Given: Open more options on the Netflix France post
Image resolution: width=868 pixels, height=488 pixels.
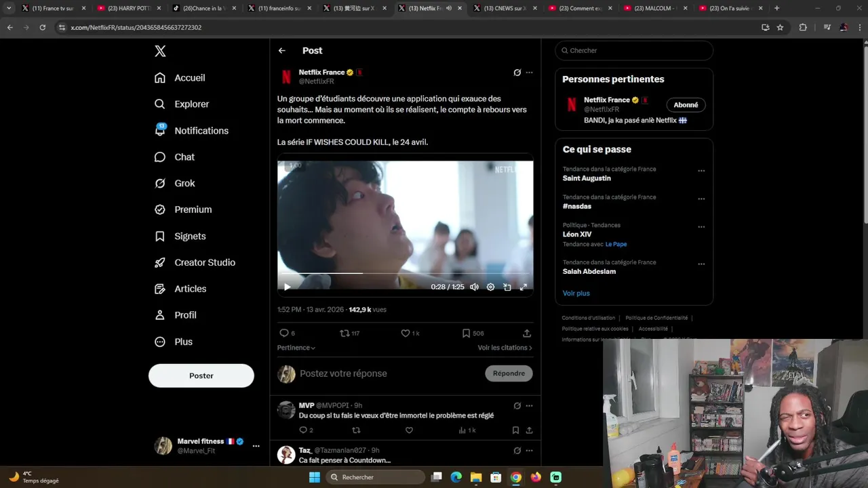Looking at the screenshot, I should pyautogui.click(x=530, y=73).
